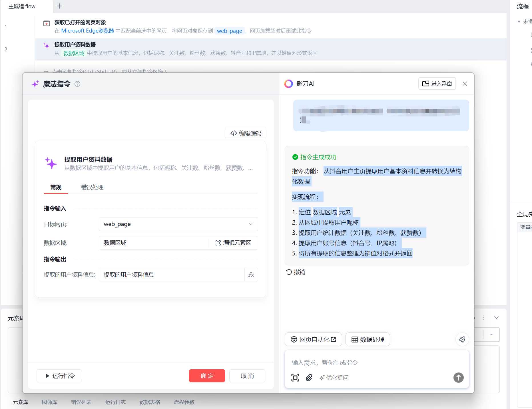
Task: Click the help question mark beside 魔法指令
Action: click(x=77, y=84)
